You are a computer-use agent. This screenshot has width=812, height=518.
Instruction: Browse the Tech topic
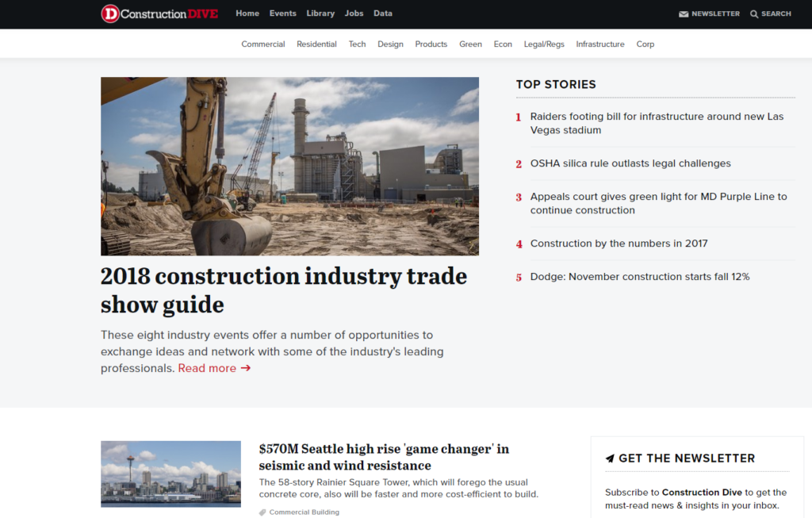pos(358,44)
